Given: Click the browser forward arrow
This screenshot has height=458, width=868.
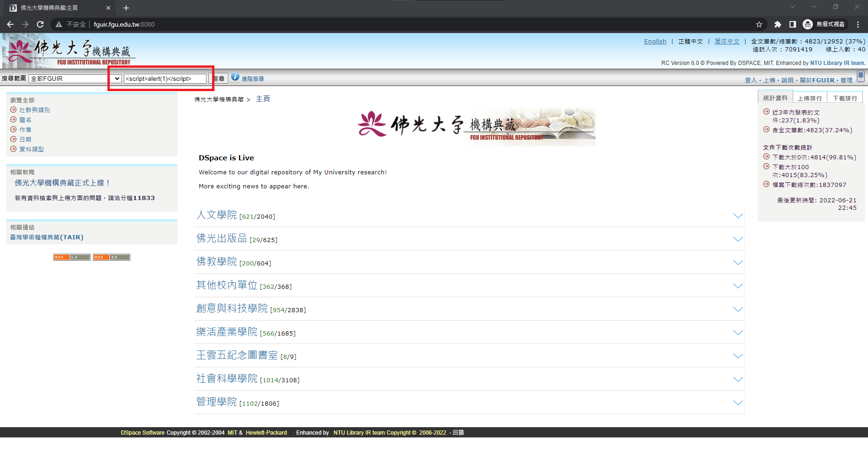Looking at the screenshot, I should pos(25,24).
